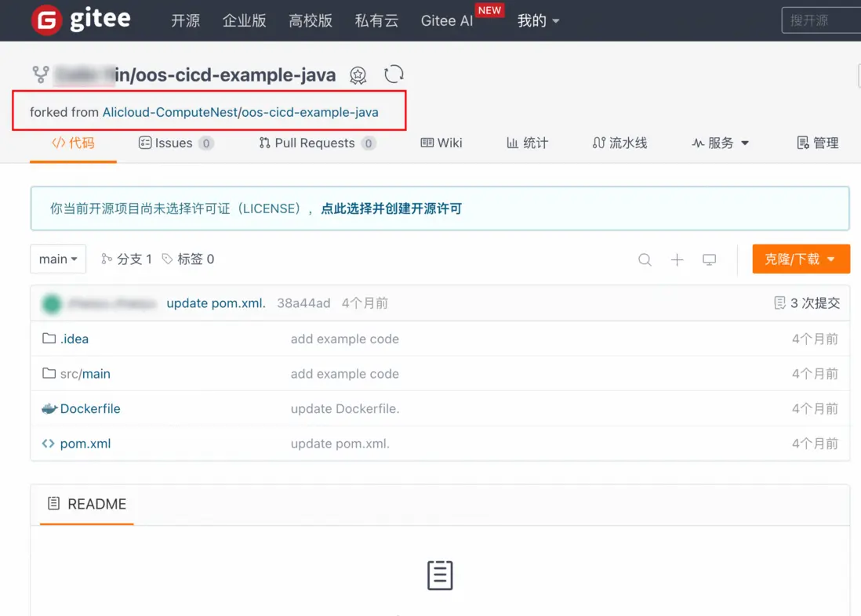
Task: Click the commit hash 38a44ad
Action: pyautogui.click(x=303, y=303)
